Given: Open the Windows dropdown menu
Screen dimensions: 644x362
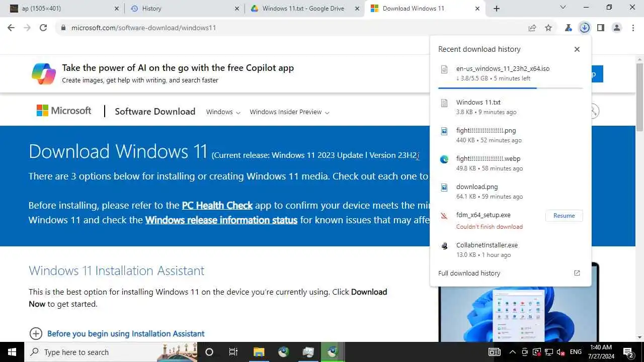Looking at the screenshot, I should [223, 112].
